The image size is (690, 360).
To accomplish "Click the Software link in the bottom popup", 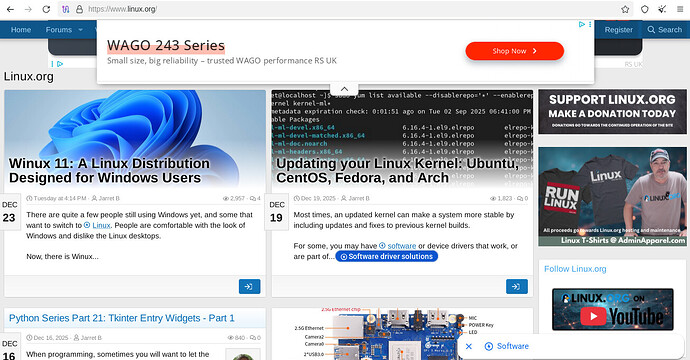I will point(513,346).
